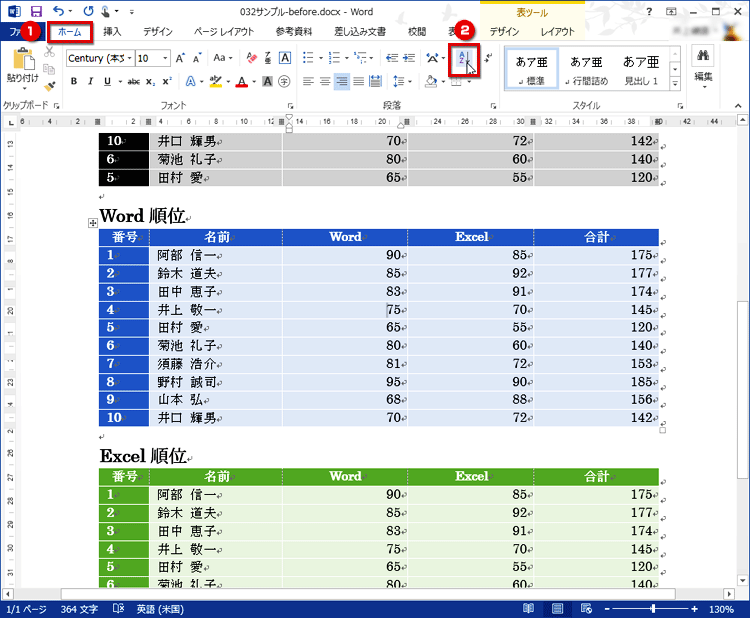Click the Sort (A-Z) button
The image size is (750, 618).
click(463, 59)
